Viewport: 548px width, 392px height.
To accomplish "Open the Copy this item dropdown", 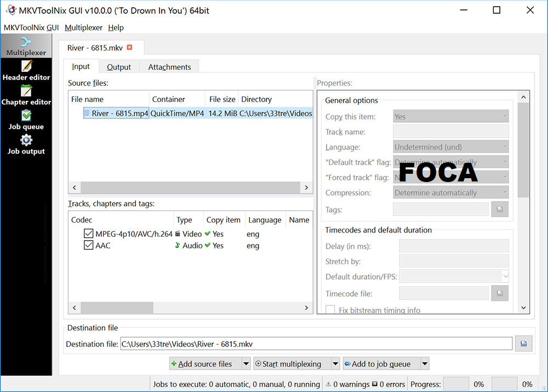I will (451, 116).
